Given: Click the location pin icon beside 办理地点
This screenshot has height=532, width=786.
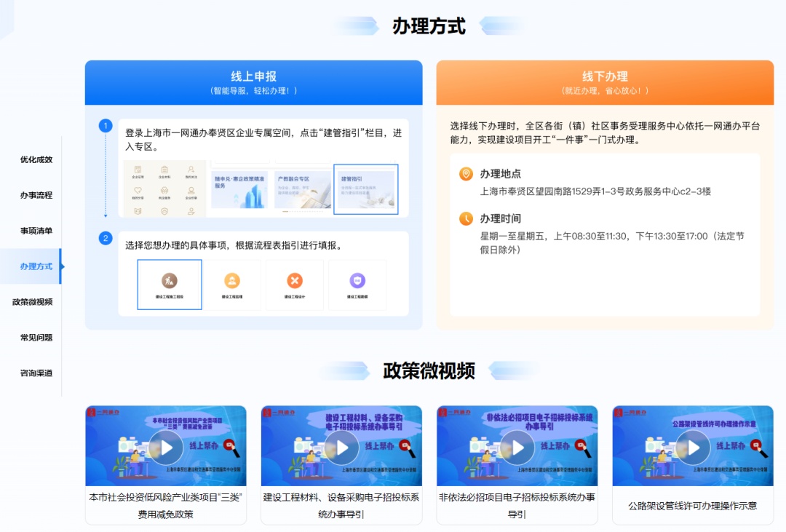Looking at the screenshot, I should (x=467, y=174).
